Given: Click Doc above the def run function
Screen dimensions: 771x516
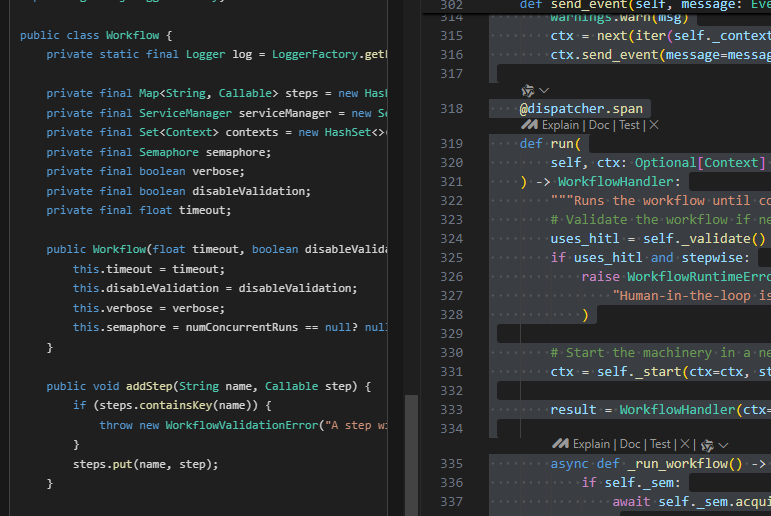Looking at the screenshot, I should pos(600,125).
